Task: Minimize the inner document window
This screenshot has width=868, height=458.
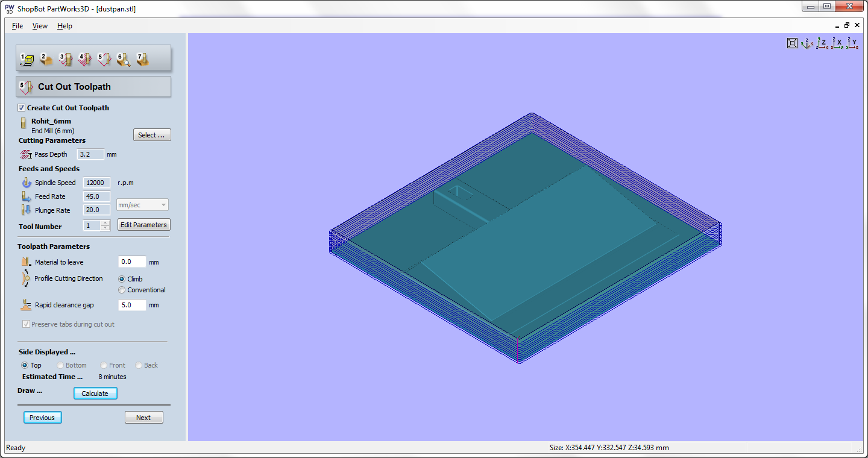Action: tap(838, 26)
